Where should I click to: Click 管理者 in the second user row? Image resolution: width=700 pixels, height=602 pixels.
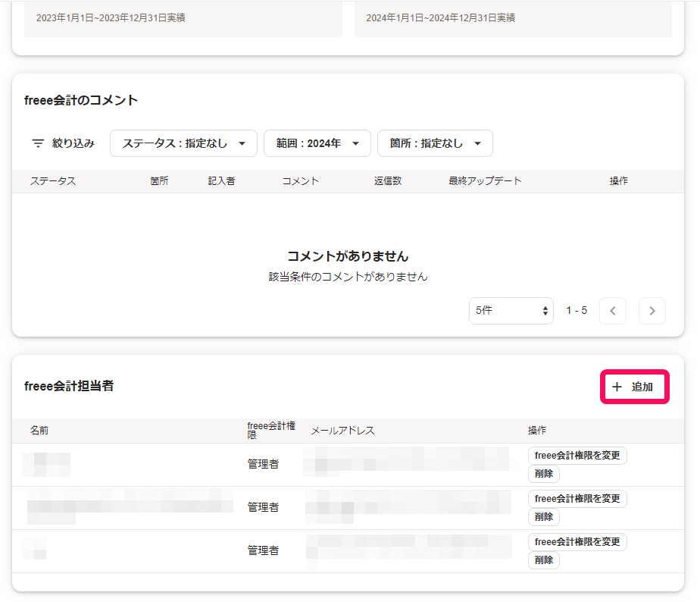[x=264, y=508]
